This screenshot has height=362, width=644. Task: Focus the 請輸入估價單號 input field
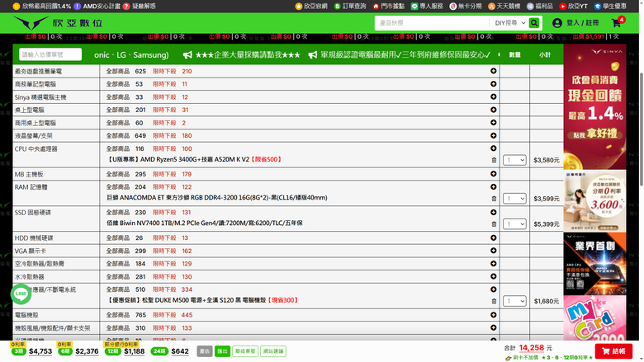click(x=50, y=54)
